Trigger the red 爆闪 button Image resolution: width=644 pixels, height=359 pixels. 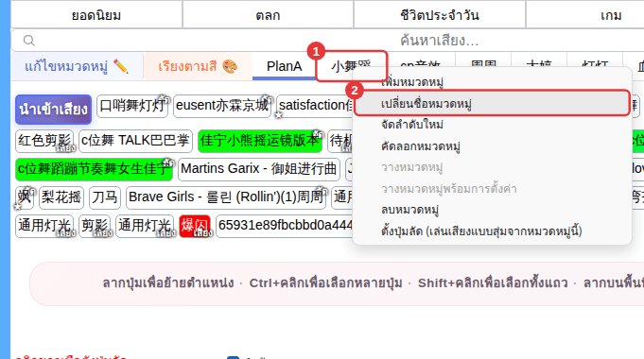click(195, 226)
